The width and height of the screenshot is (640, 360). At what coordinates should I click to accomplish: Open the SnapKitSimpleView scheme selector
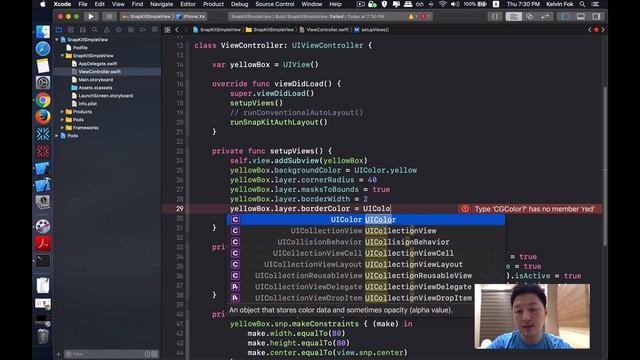pyautogui.click(x=147, y=17)
